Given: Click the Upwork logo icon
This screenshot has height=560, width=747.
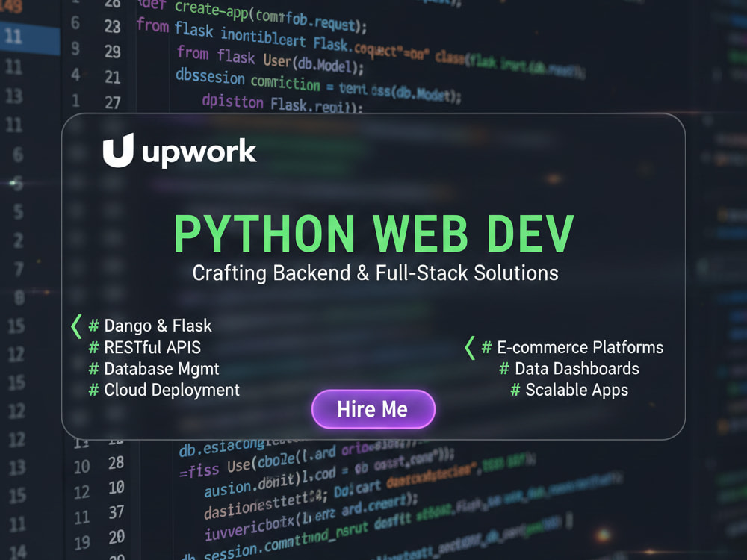Looking at the screenshot, I should click(x=118, y=151).
